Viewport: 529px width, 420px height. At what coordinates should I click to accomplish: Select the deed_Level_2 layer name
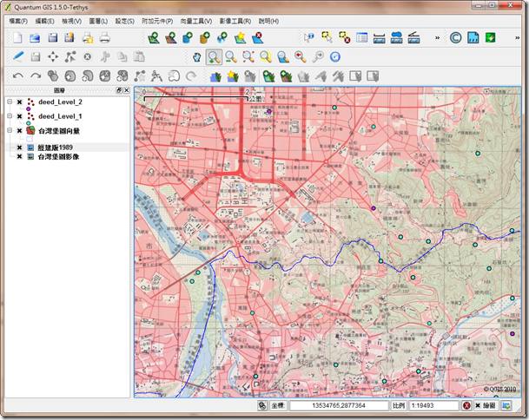pyautogui.click(x=60, y=102)
